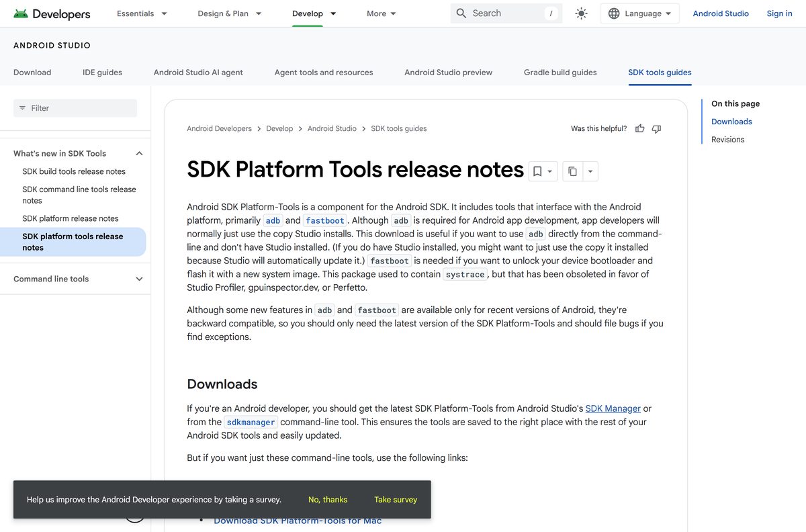
Task: Open the Android Studio AI agent tab
Action: tap(198, 73)
